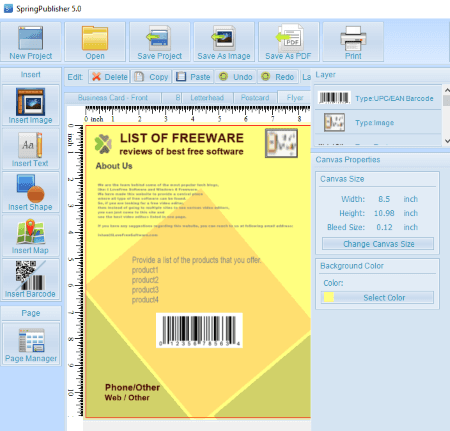The height and width of the screenshot is (431, 450).
Task: Select the LIST OF FREEWARE heading
Action: 182,138
